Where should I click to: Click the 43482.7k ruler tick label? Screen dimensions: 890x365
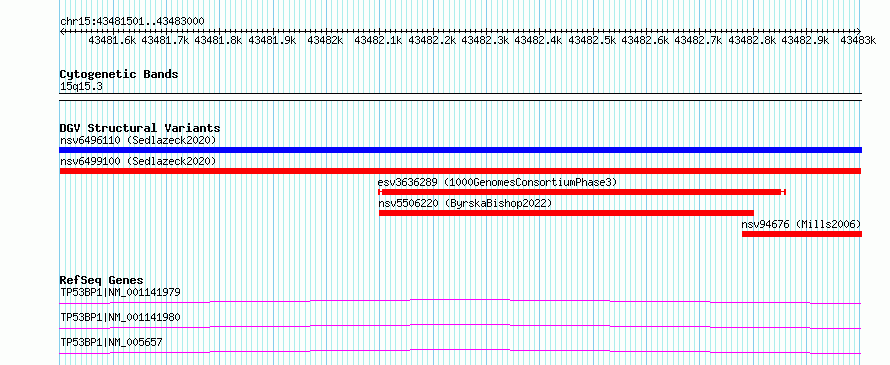pyautogui.click(x=699, y=40)
